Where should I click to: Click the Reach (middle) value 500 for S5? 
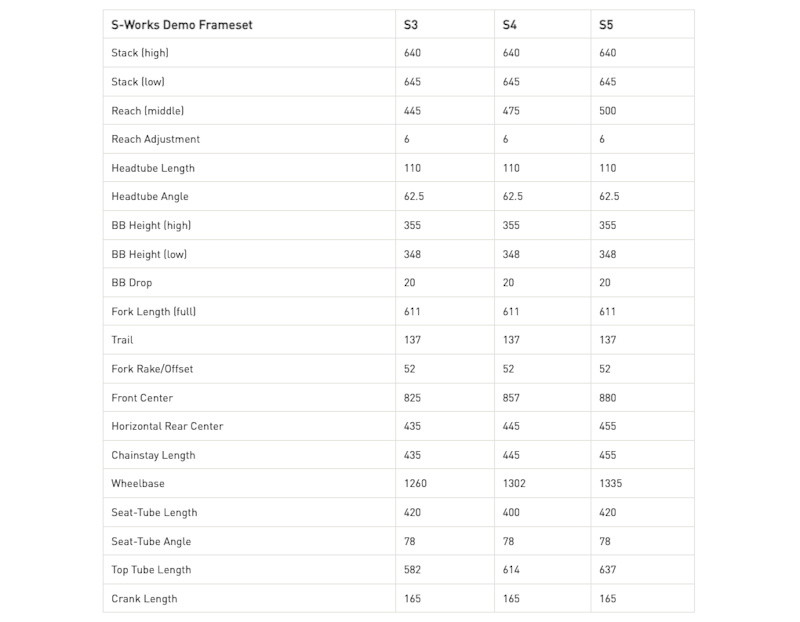[x=608, y=110]
